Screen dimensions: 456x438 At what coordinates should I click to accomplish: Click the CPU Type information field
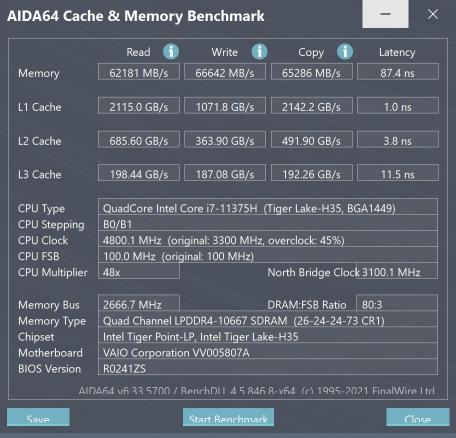tap(268, 207)
